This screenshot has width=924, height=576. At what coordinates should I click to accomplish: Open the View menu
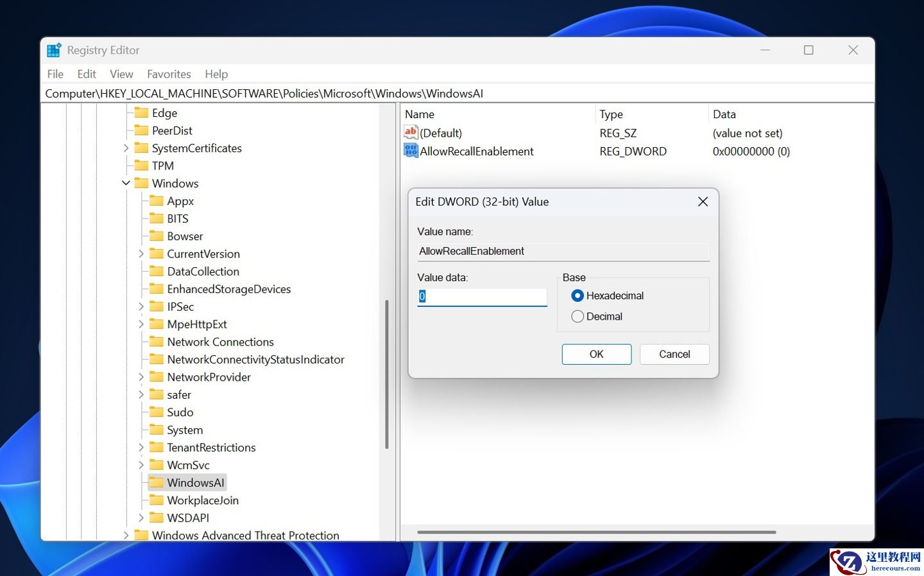pos(121,74)
